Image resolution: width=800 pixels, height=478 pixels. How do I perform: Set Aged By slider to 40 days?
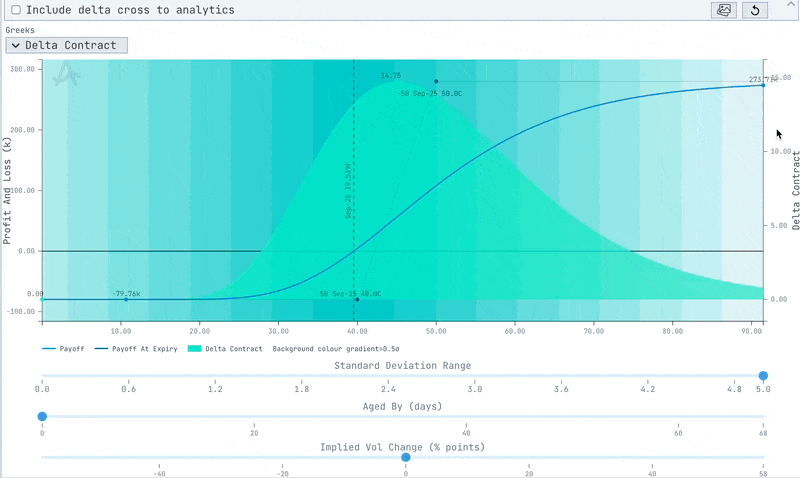tap(466, 416)
